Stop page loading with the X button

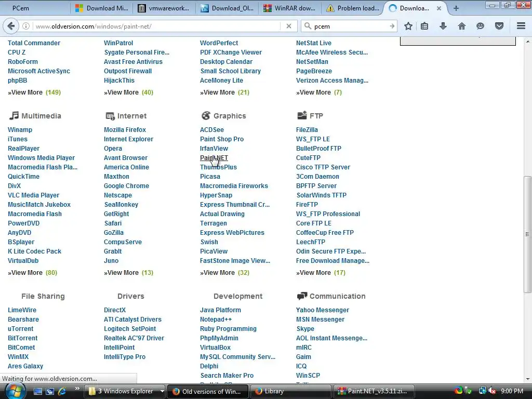289,26
